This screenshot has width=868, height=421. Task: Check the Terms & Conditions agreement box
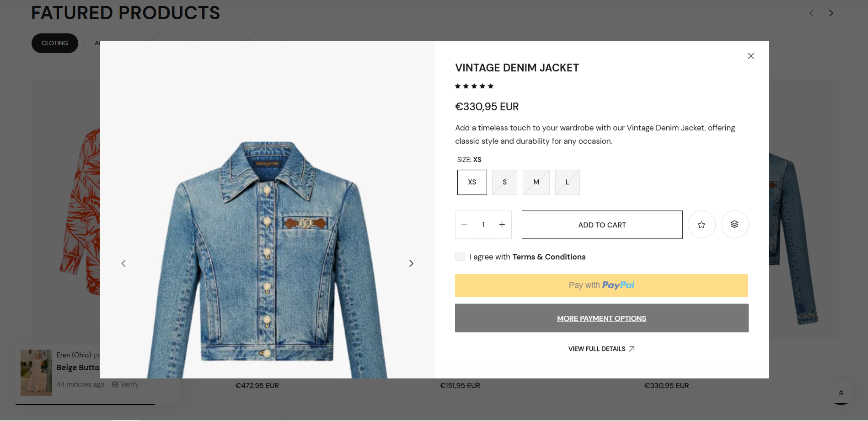[460, 257]
